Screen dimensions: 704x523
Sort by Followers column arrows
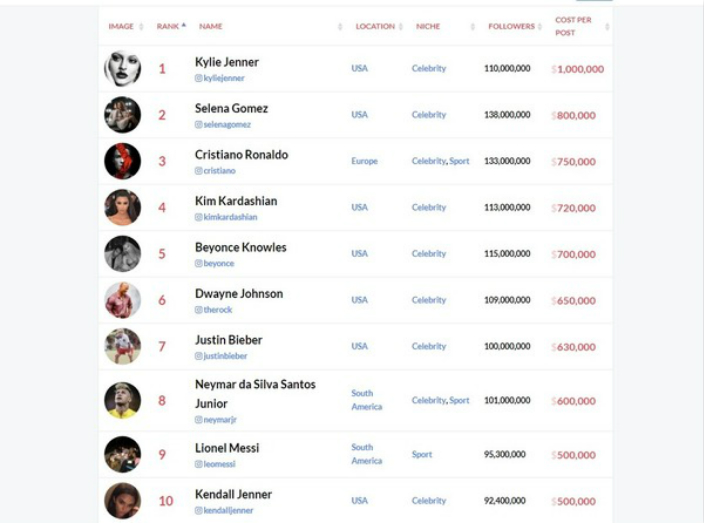(x=540, y=26)
